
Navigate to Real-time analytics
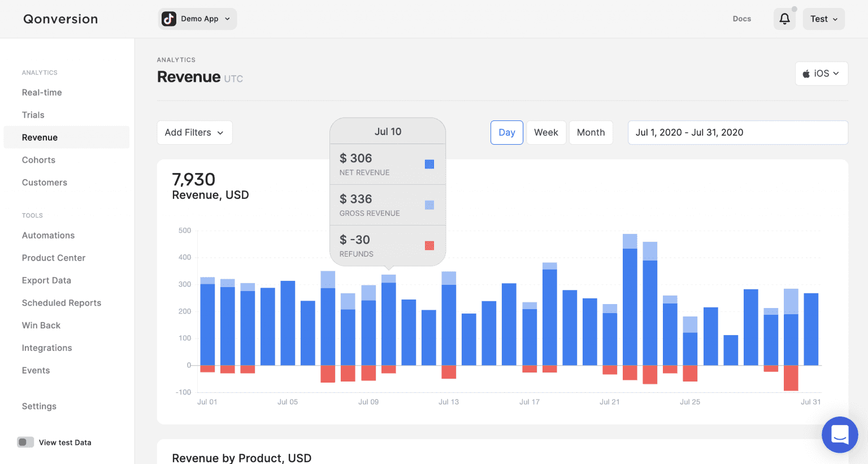click(x=42, y=92)
